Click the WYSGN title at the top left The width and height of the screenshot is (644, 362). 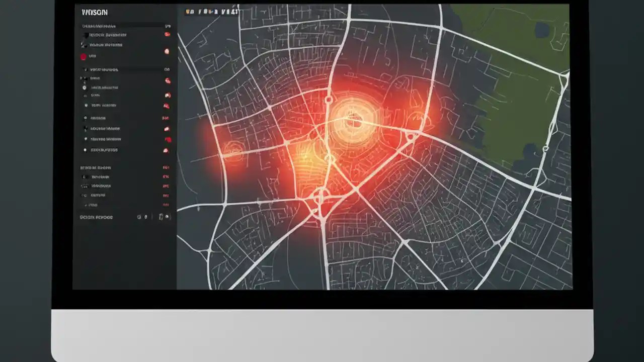[95, 12]
